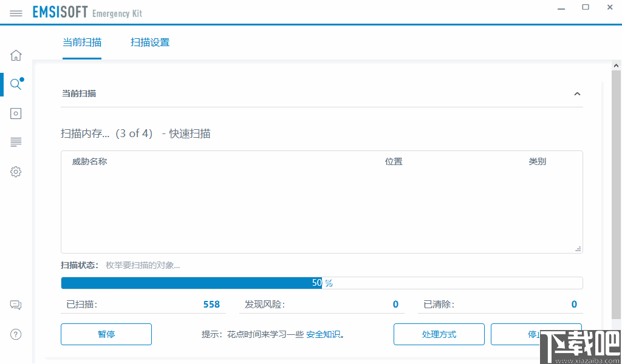Open the Quarantine panel icon

coord(16,113)
